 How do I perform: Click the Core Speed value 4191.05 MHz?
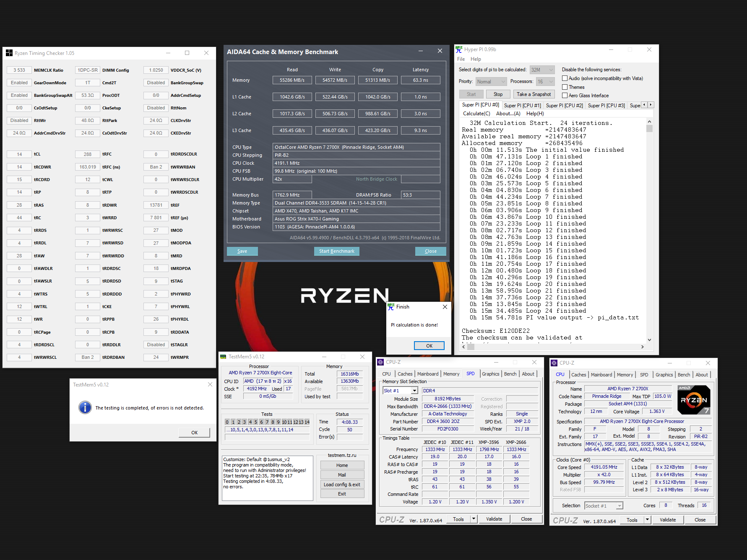point(604,467)
